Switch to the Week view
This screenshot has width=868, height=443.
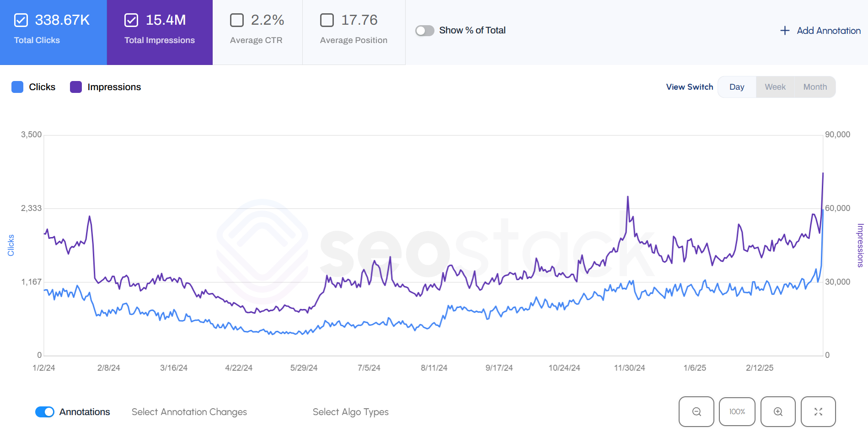[775, 87]
